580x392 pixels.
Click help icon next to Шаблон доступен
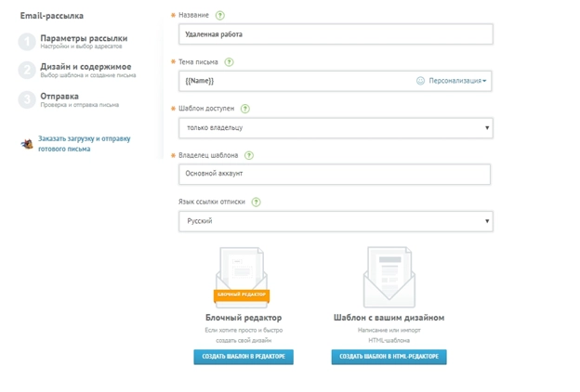click(245, 109)
